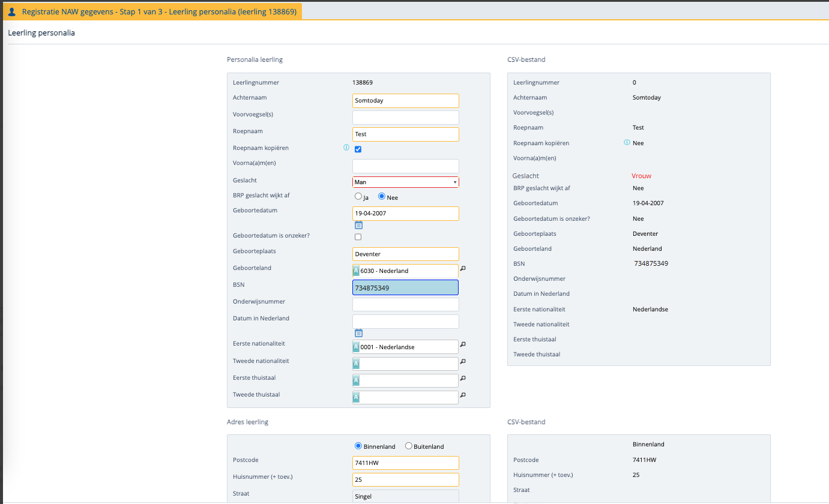829x504 pixels.
Task: Uncheck the Roepnaam kopiëren checkbox
Action: point(358,149)
